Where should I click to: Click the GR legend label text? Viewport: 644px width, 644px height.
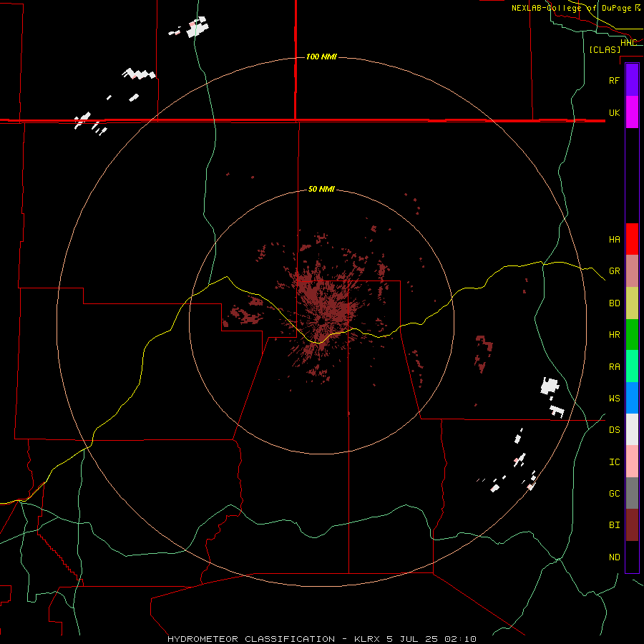pos(615,271)
